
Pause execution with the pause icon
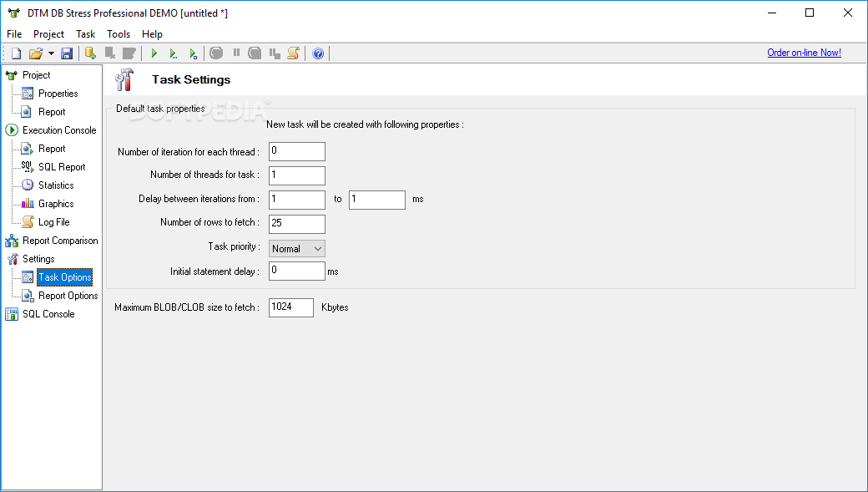236,53
